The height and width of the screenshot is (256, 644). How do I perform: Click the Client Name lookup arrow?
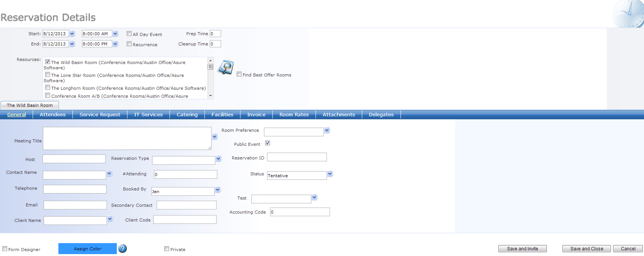pyautogui.click(x=110, y=219)
